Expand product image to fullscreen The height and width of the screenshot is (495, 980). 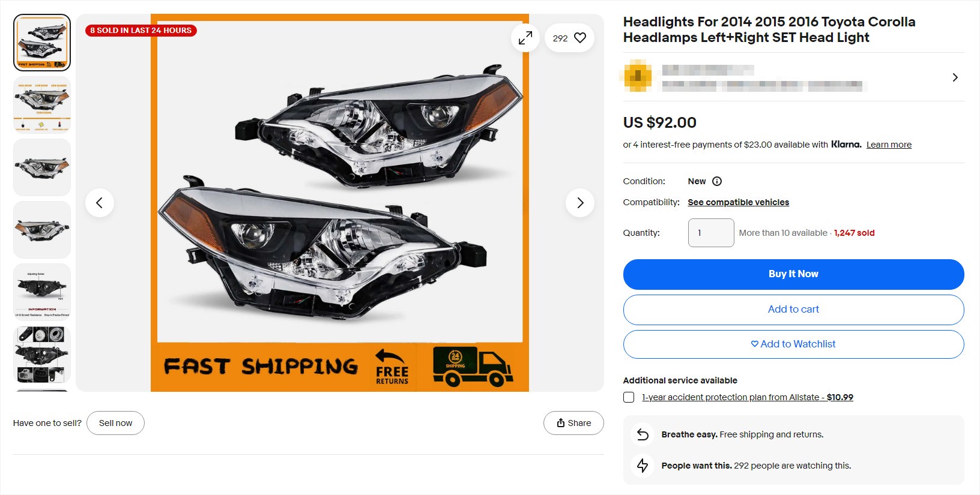(x=525, y=37)
